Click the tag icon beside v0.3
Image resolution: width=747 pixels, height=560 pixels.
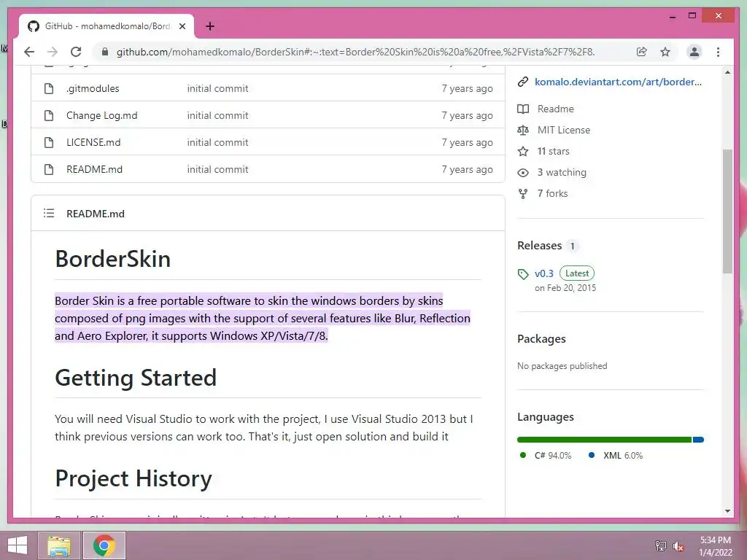point(522,274)
